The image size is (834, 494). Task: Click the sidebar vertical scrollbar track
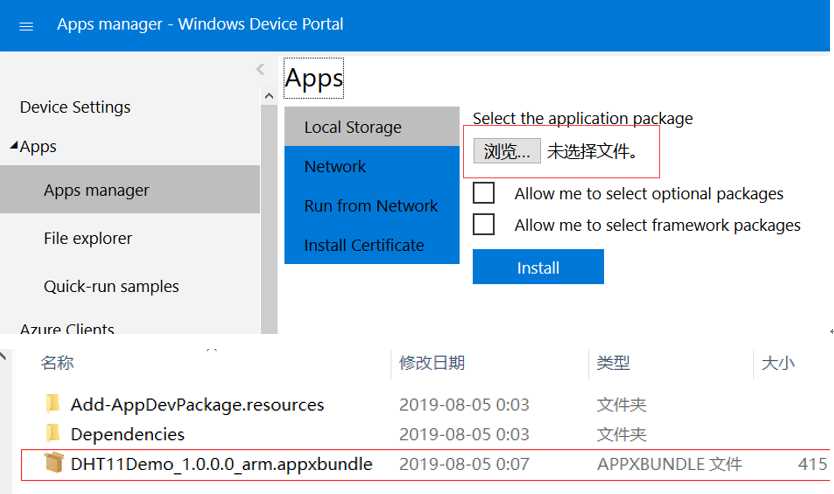(x=269, y=219)
